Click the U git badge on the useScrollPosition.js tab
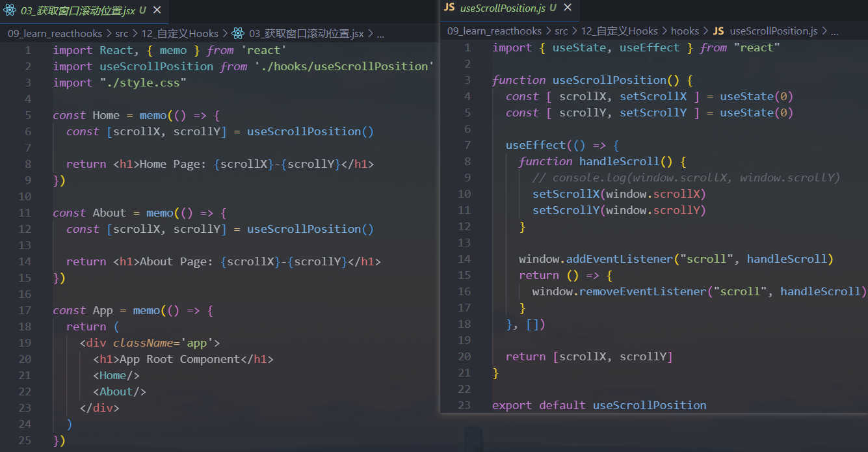This screenshot has height=452, width=868. click(x=553, y=8)
